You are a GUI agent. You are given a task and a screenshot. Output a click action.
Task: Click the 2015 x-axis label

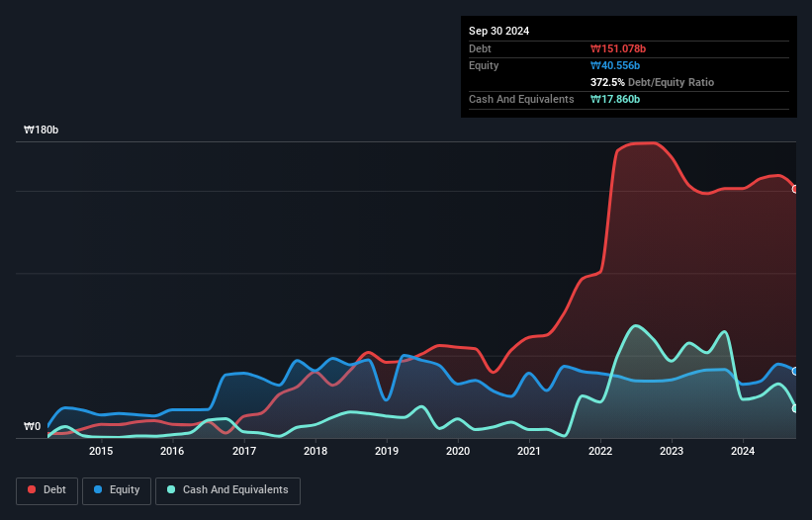click(x=101, y=451)
